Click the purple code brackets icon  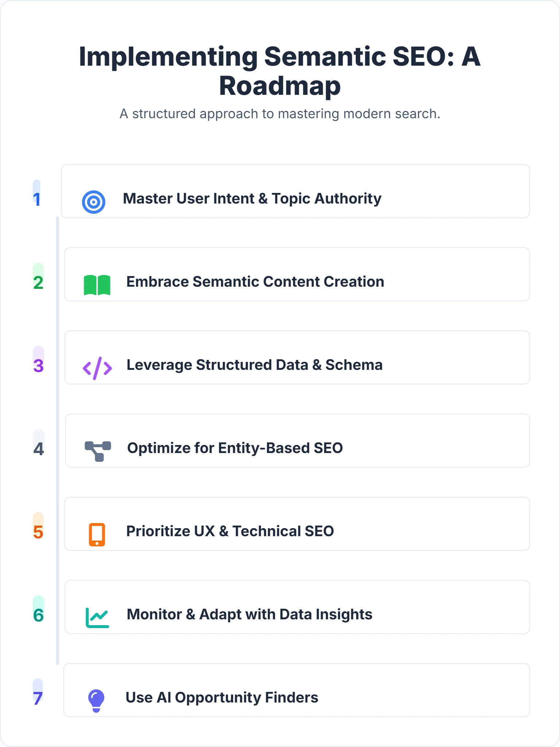(97, 368)
